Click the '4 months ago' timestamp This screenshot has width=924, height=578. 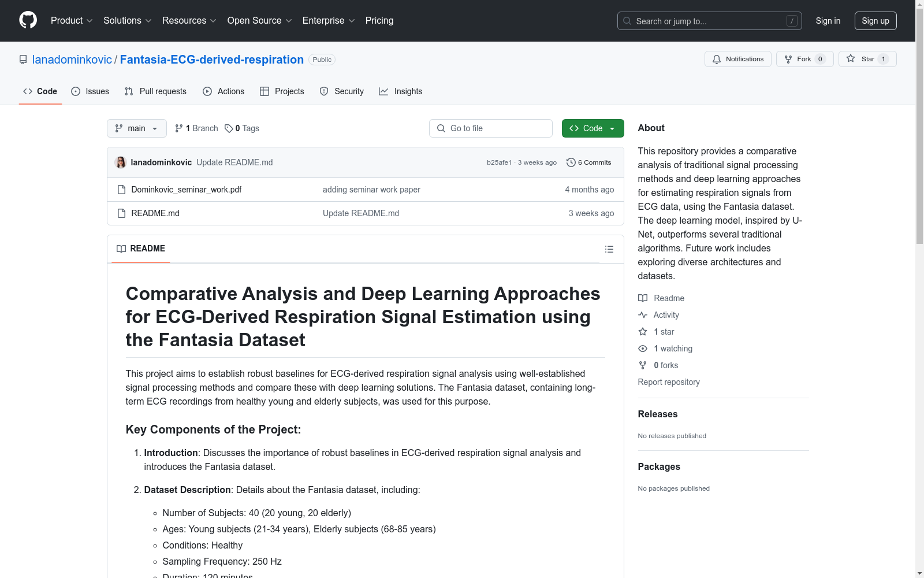(589, 190)
